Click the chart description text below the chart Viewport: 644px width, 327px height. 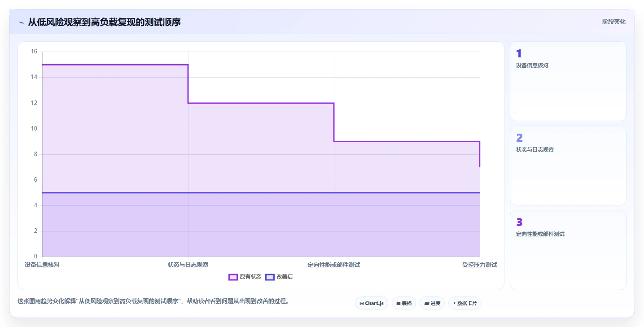(x=153, y=301)
